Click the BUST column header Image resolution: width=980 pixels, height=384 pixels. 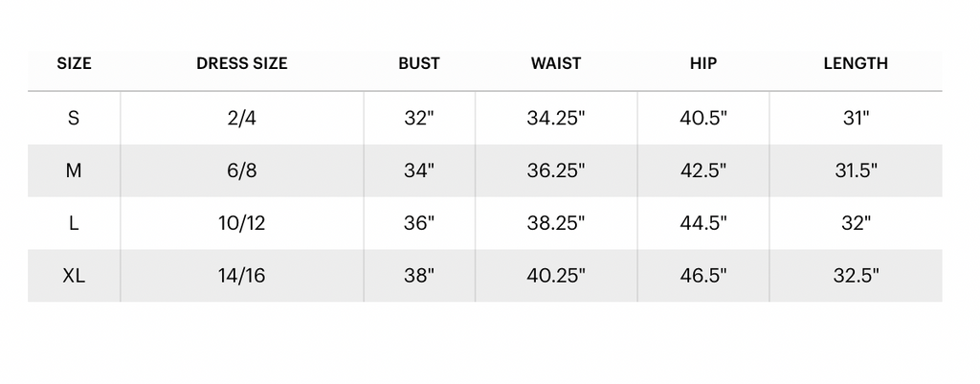click(x=419, y=64)
